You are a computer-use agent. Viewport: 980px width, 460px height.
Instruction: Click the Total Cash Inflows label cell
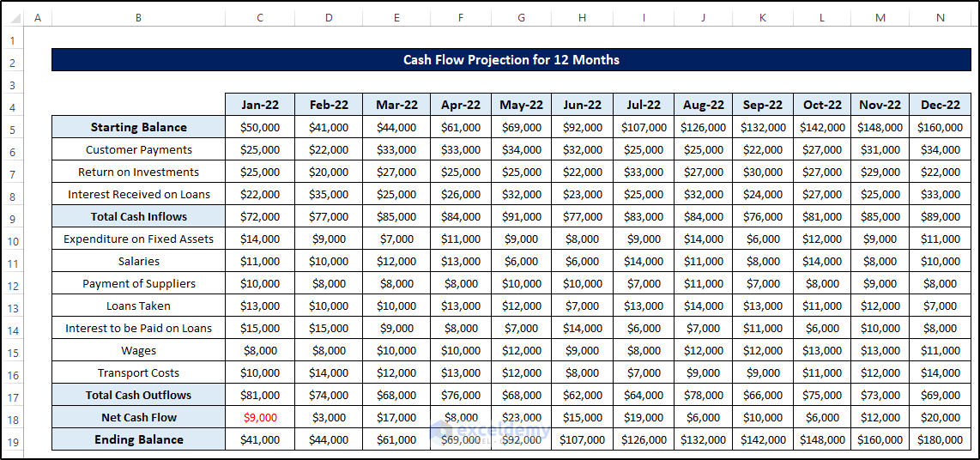pos(138,216)
